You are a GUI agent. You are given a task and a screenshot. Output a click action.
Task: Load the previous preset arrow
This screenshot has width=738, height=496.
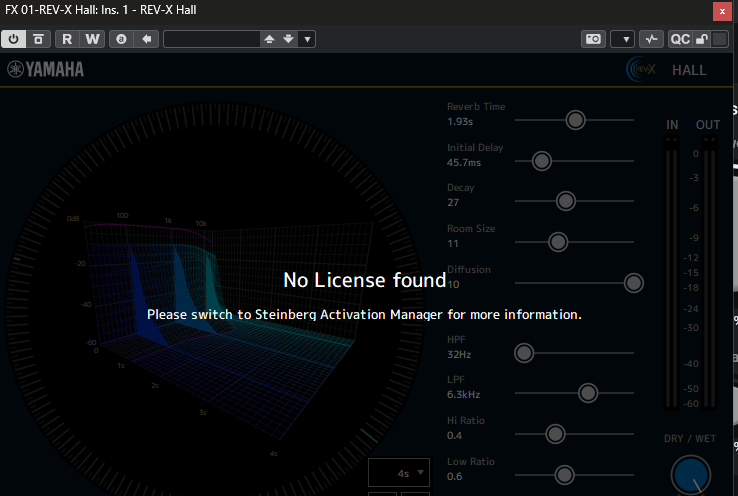[x=269, y=39]
